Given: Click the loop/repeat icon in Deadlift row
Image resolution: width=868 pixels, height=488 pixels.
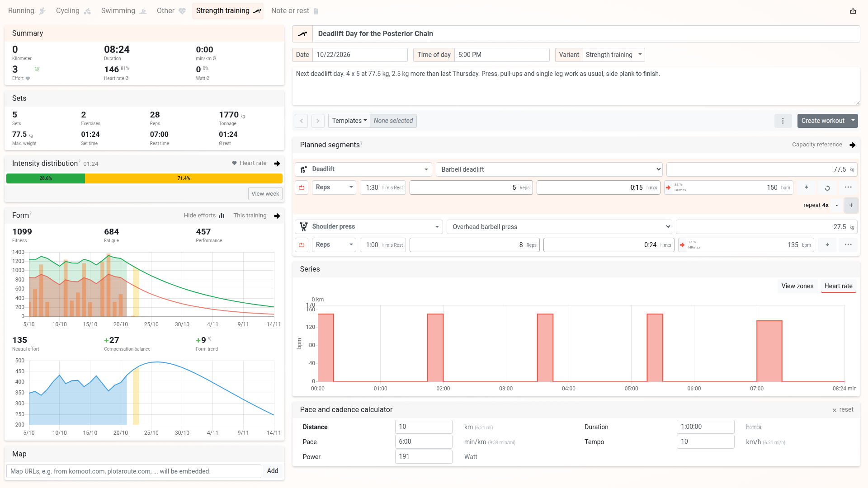Looking at the screenshot, I should (827, 188).
